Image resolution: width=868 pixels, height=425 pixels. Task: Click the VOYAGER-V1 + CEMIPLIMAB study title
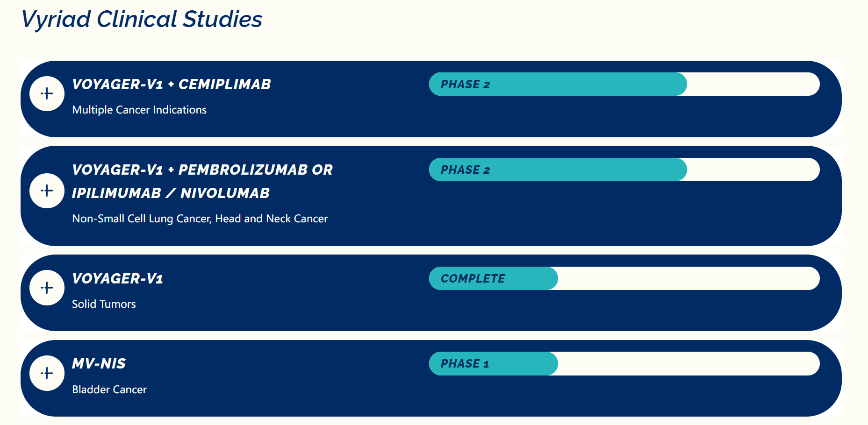(x=171, y=85)
